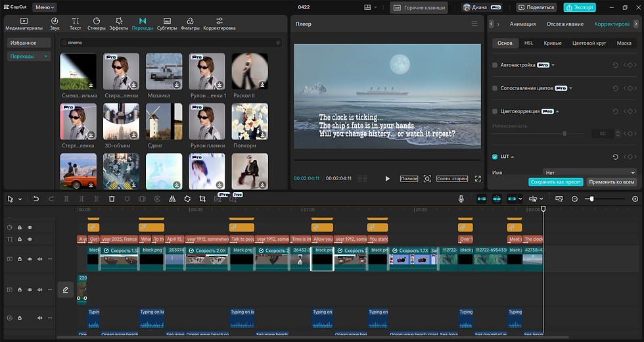This screenshot has width=644, height=342.
Task: Click the playhead marker on the ruler
Action: pos(543,209)
